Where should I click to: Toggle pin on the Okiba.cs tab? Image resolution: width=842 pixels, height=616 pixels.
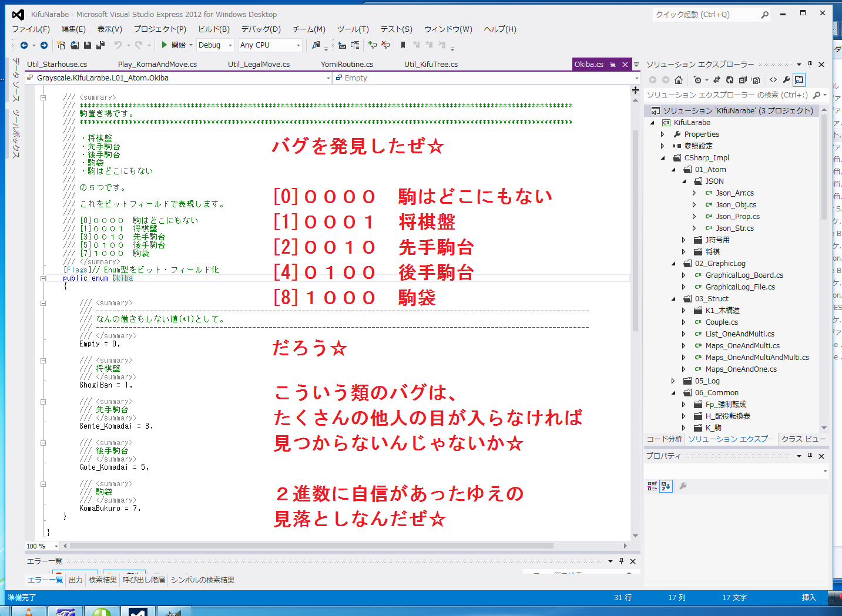pos(612,65)
